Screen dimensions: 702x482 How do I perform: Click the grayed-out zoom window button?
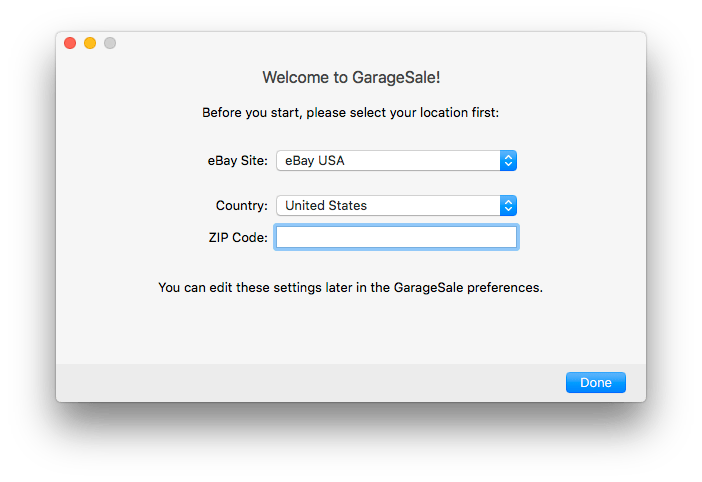(x=110, y=43)
